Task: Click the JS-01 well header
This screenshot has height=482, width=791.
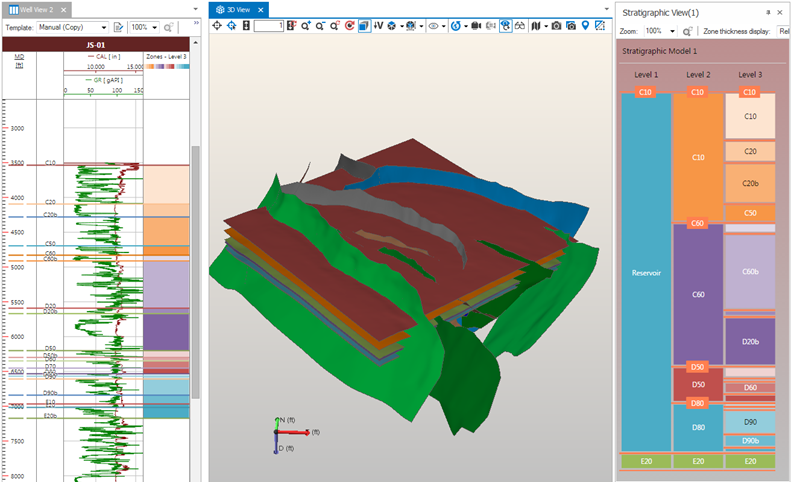Action: coord(96,45)
